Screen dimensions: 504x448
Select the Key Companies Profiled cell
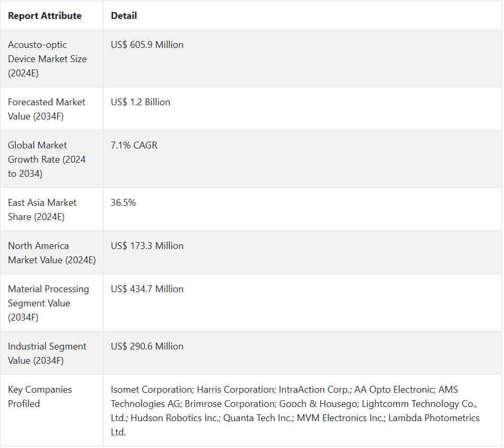(40, 396)
